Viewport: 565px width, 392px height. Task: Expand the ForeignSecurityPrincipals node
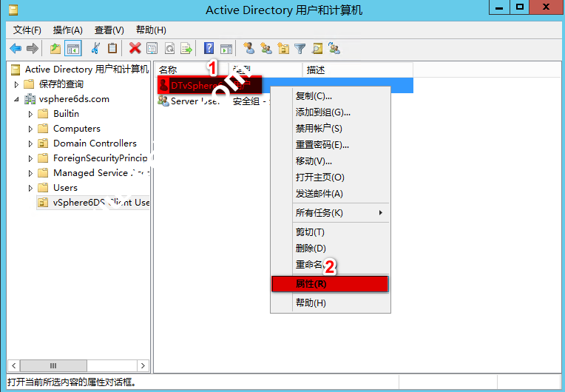click(30, 158)
